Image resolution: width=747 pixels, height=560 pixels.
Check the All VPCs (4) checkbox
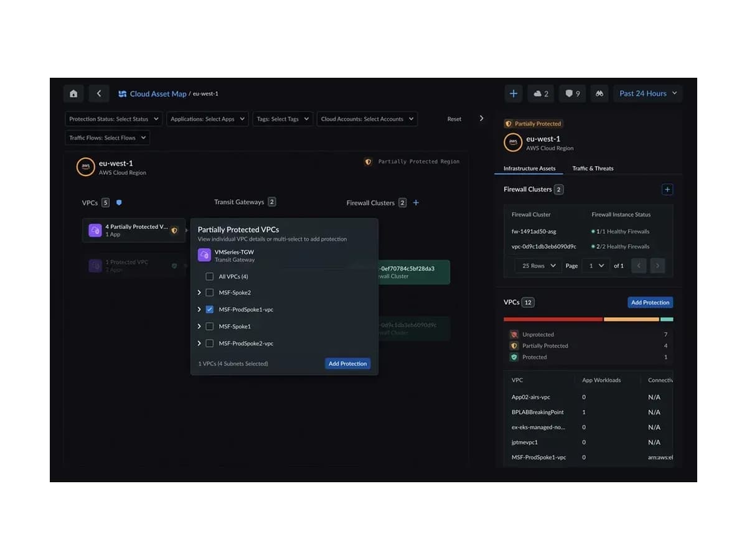210,276
